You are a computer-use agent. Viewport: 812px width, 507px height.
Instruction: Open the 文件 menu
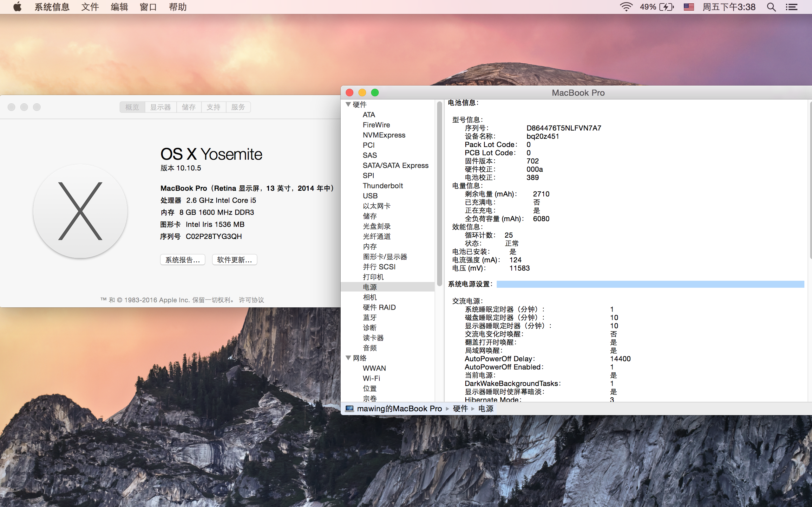90,7
